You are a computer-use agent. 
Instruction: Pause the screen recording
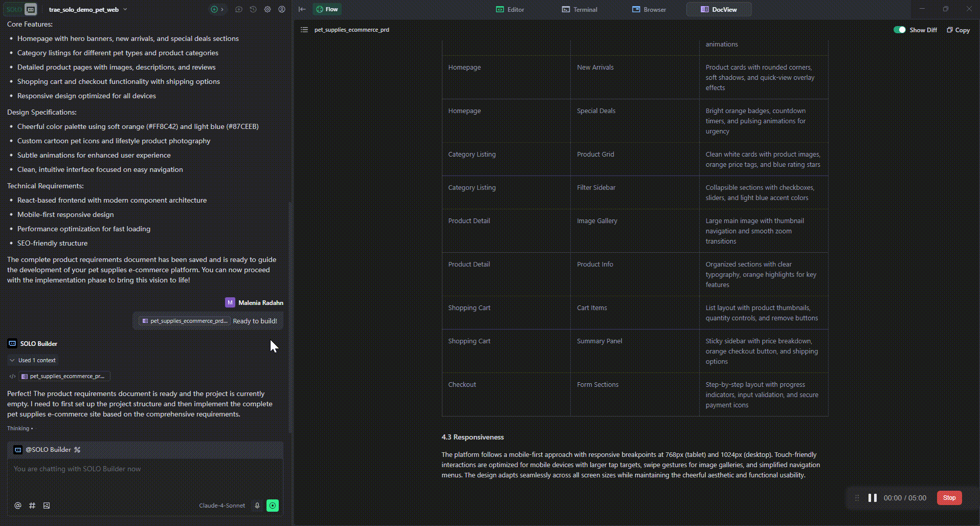coord(873,498)
